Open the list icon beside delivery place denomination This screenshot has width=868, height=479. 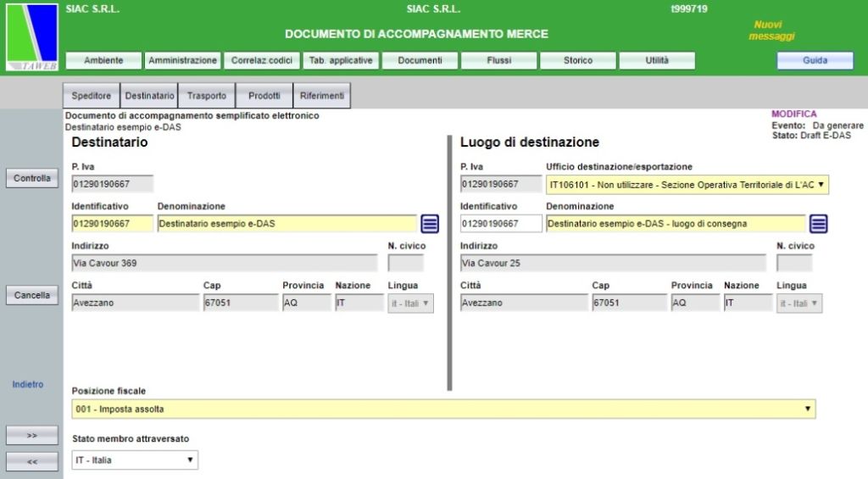click(818, 224)
